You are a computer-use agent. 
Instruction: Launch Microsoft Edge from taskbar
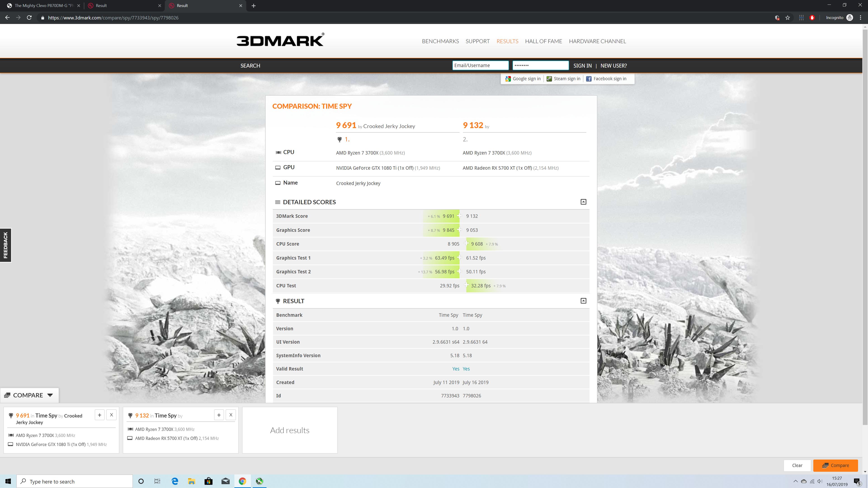(x=175, y=481)
